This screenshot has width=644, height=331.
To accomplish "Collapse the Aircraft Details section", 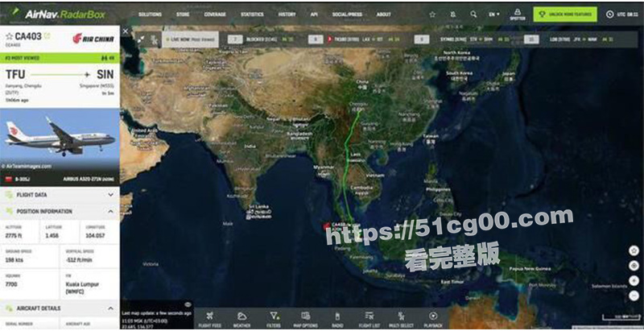I will coord(60,308).
